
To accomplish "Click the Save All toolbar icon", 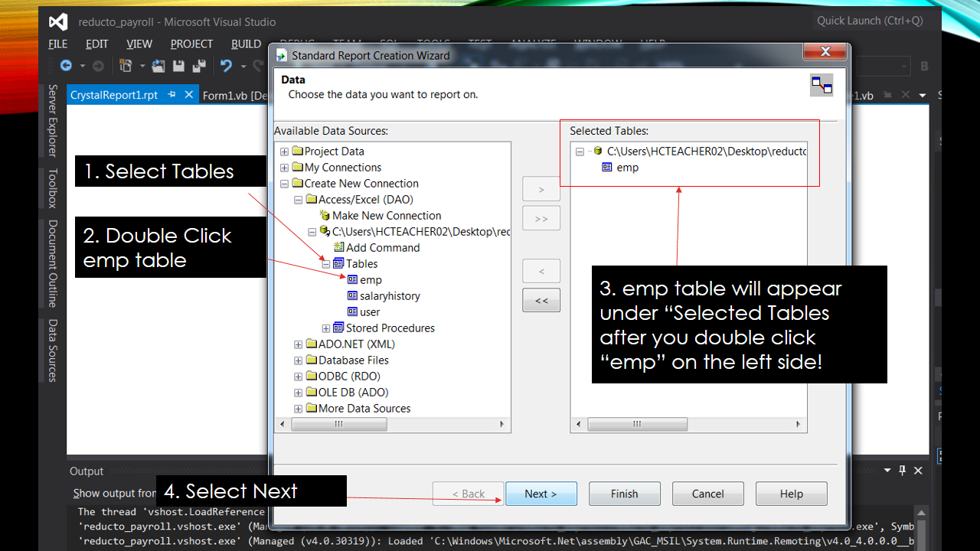I will tap(198, 65).
